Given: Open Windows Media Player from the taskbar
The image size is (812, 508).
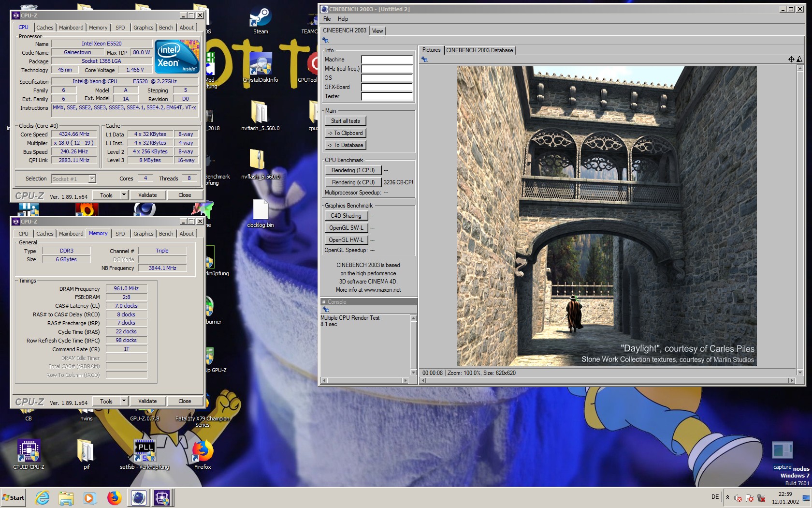Looking at the screenshot, I should tap(90, 498).
